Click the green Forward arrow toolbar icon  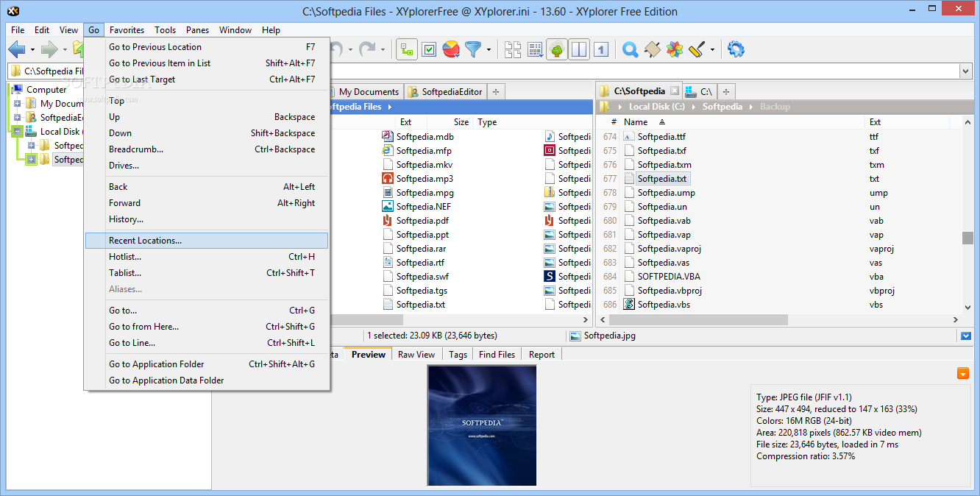pyautogui.click(x=49, y=49)
